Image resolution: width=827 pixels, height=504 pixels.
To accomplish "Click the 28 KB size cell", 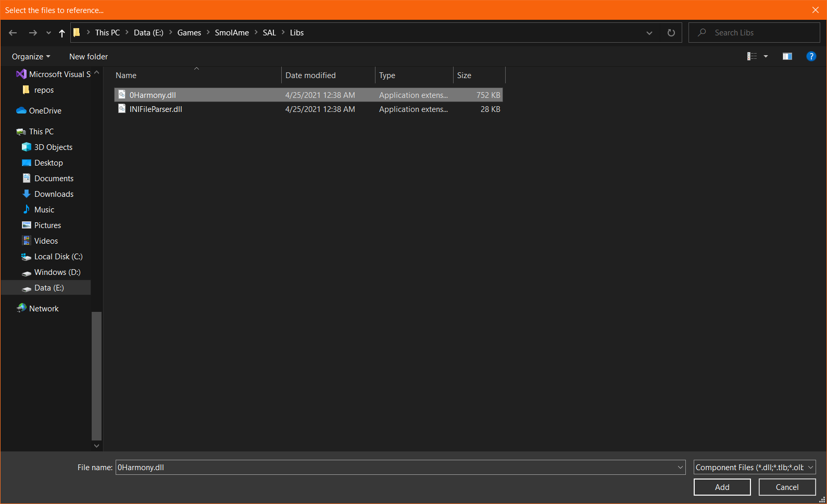I will pos(490,109).
